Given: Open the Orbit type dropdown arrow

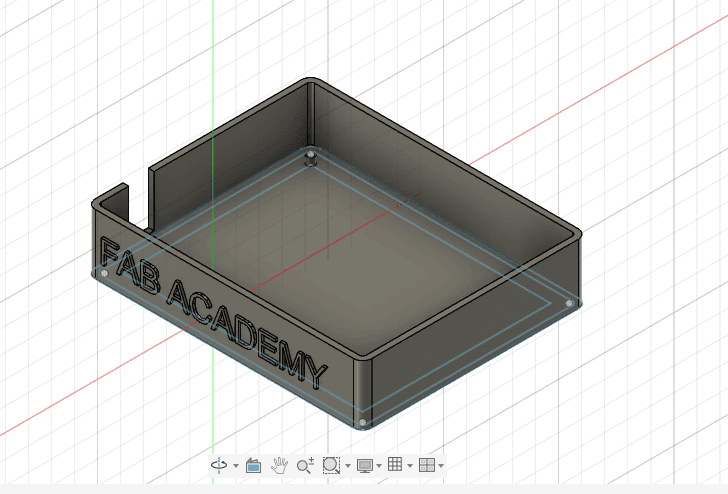Looking at the screenshot, I should (x=236, y=466).
